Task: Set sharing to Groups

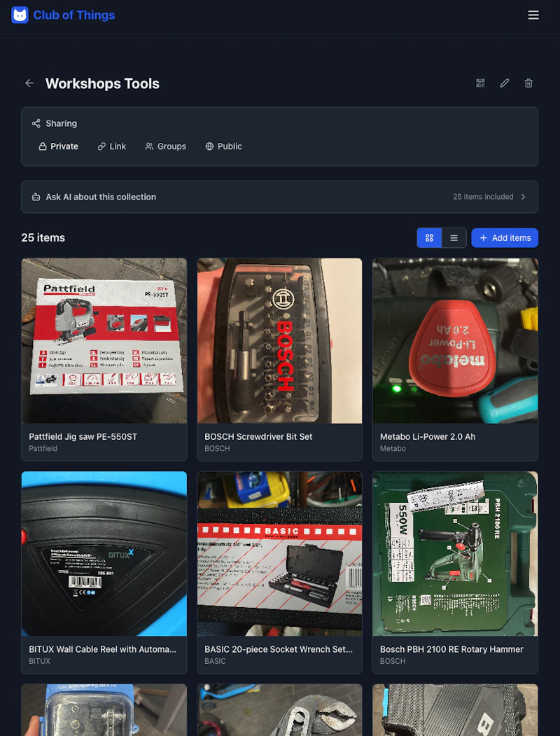Action: [166, 146]
